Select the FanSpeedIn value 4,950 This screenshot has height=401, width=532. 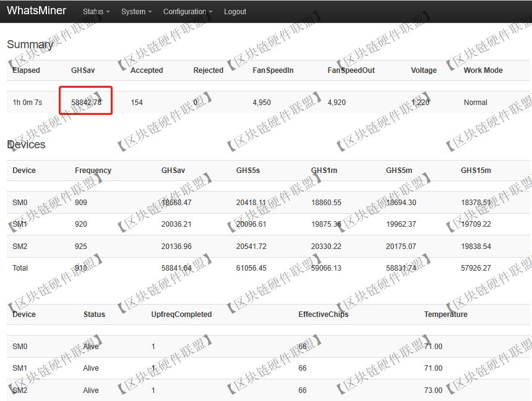click(262, 103)
